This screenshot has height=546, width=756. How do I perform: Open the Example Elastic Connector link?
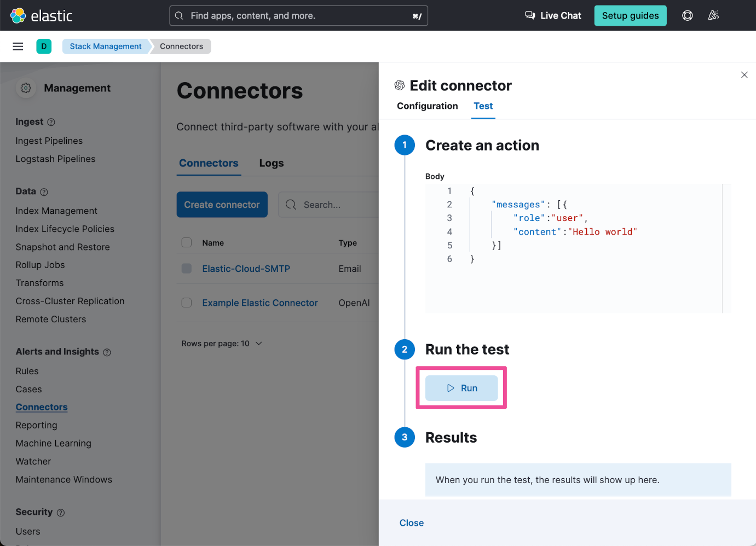[x=260, y=303]
